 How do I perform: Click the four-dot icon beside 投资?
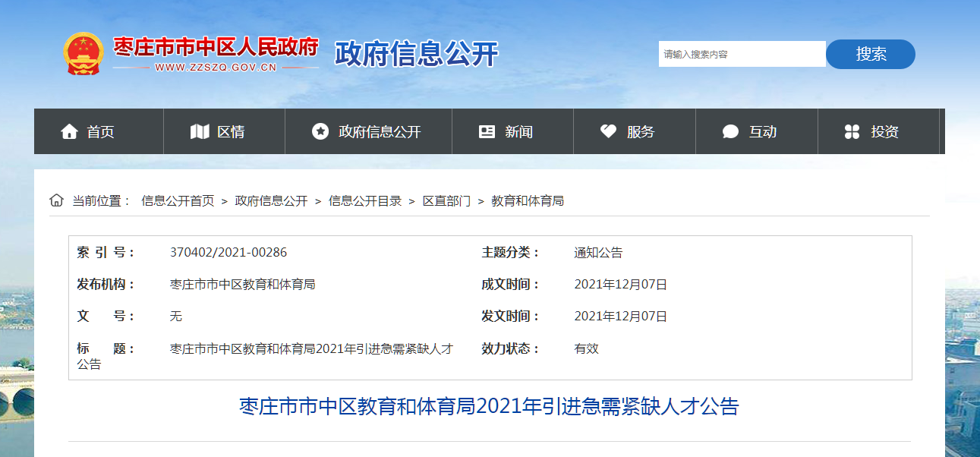(x=852, y=131)
